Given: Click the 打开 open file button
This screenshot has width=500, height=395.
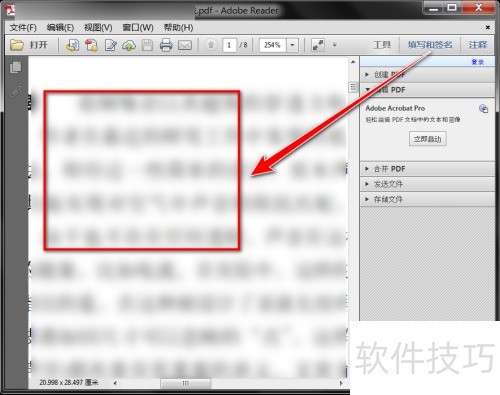Looking at the screenshot, I should click(x=29, y=45).
